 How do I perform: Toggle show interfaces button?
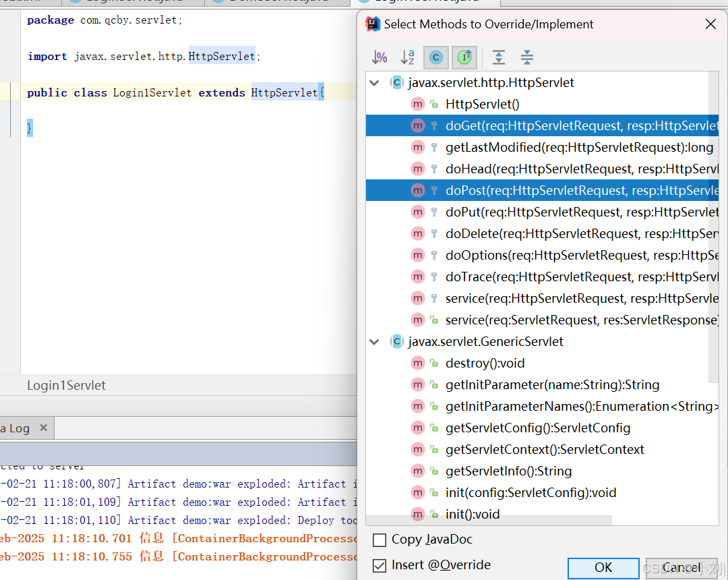(464, 57)
